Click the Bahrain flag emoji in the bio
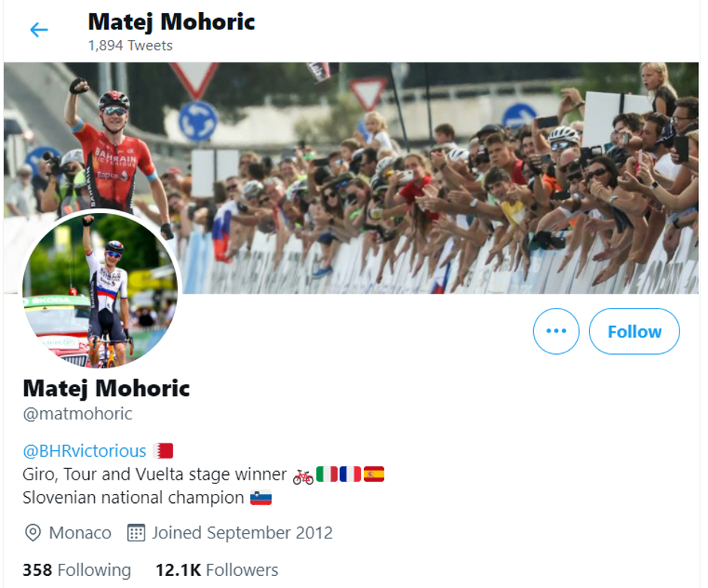The image size is (708, 588). pos(163,450)
